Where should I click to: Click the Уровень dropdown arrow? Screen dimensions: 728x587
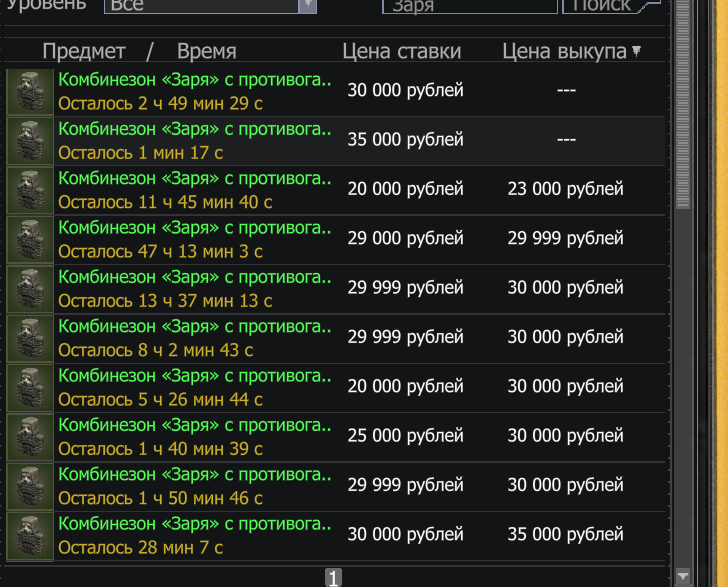point(307,6)
